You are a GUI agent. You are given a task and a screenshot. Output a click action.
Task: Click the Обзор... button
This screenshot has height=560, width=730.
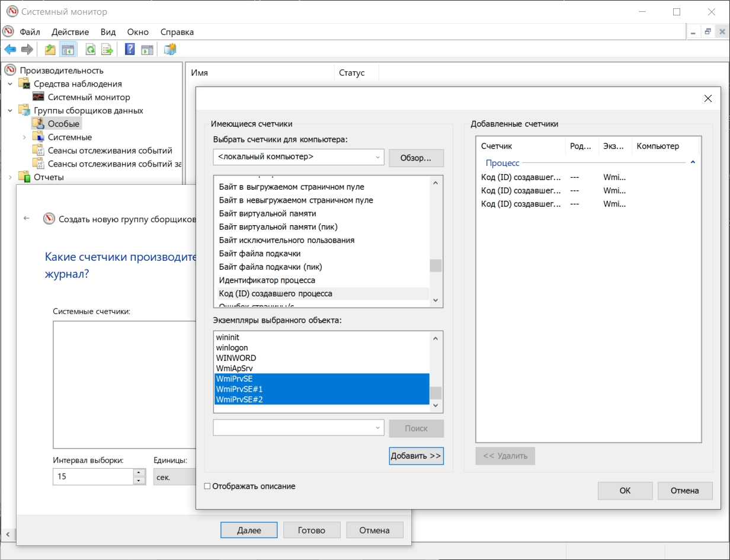point(416,158)
